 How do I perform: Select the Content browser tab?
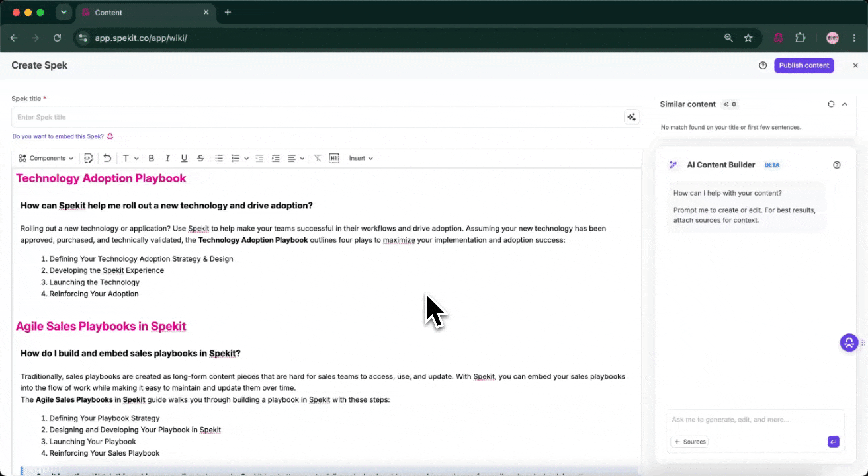coord(146,13)
